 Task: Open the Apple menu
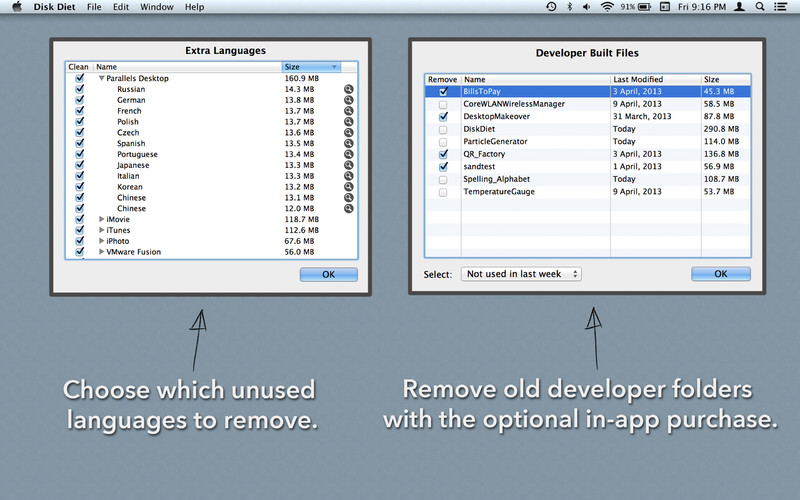(17, 7)
